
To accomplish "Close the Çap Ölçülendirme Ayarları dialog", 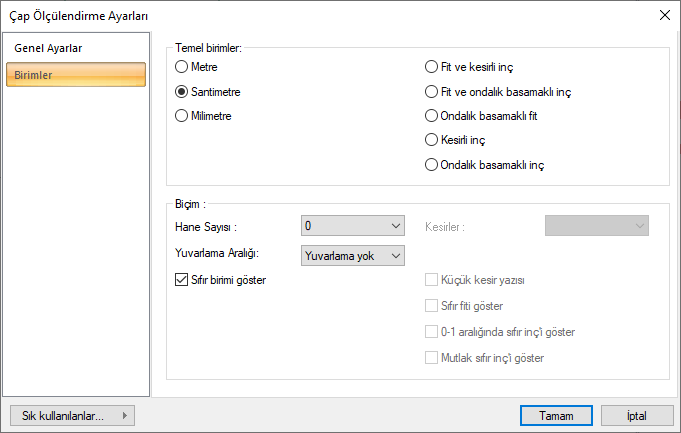I will pyautogui.click(x=664, y=14).
